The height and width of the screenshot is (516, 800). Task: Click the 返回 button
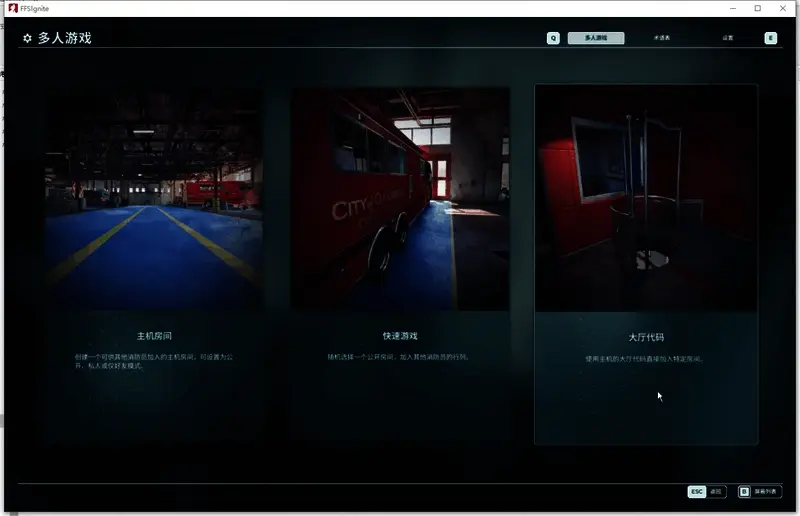click(716, 492)
